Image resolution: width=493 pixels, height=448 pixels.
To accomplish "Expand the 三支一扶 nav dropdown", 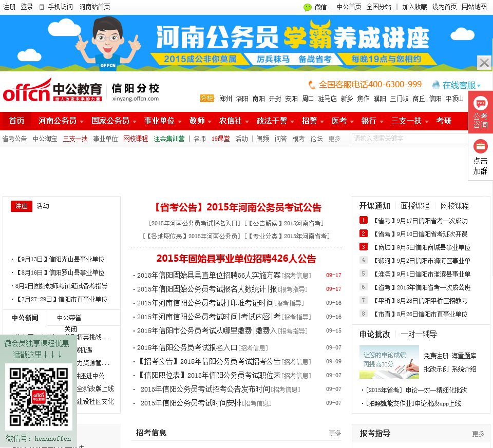I will [427, 122].
